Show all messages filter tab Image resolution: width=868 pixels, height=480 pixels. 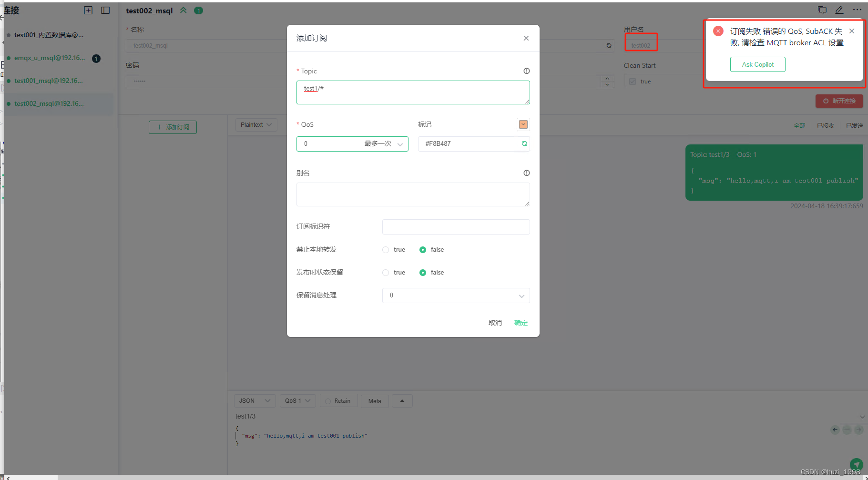[799, 126]
